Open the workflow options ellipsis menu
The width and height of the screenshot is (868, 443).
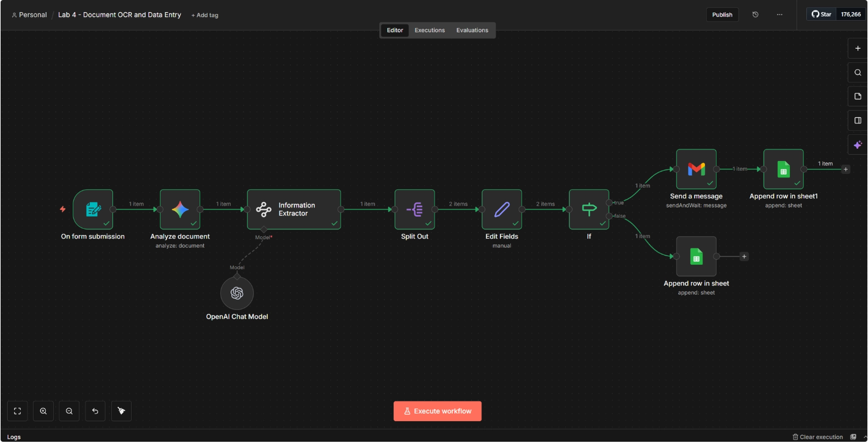click(x=779, y=14)
